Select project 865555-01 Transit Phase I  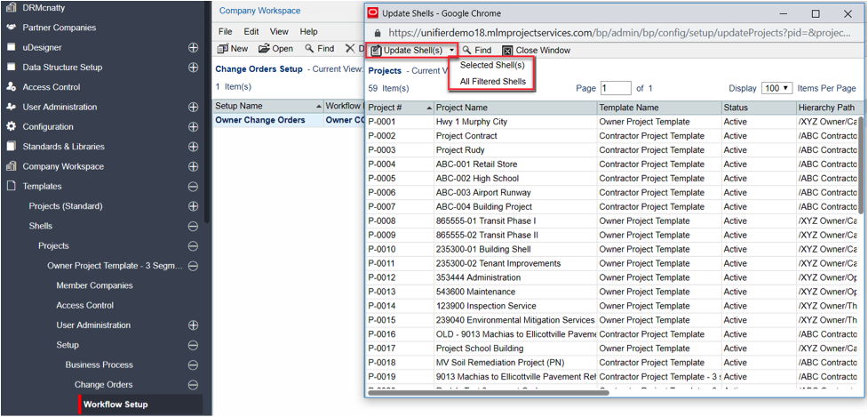click(x=612, y=221)
